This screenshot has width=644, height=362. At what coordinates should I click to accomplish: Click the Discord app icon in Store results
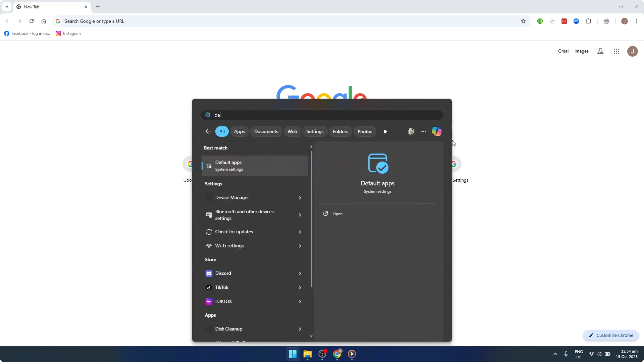tap(209, 273)
